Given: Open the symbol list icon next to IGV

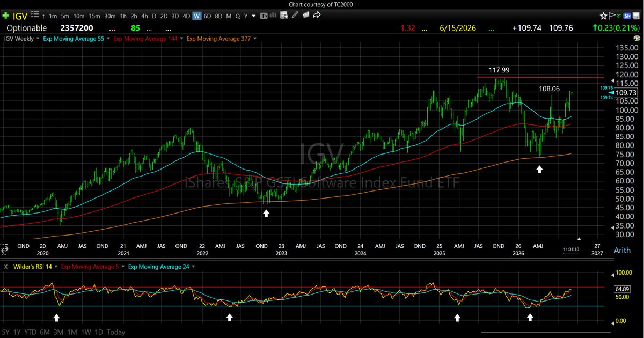Looking at the screenshot, I should click(35, 15).
